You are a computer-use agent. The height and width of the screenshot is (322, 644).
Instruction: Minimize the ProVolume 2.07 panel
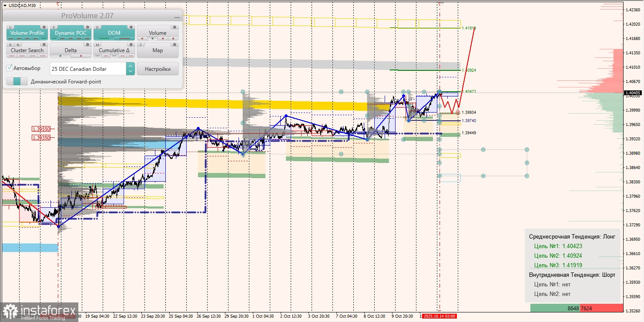click(x=177, y=17)
